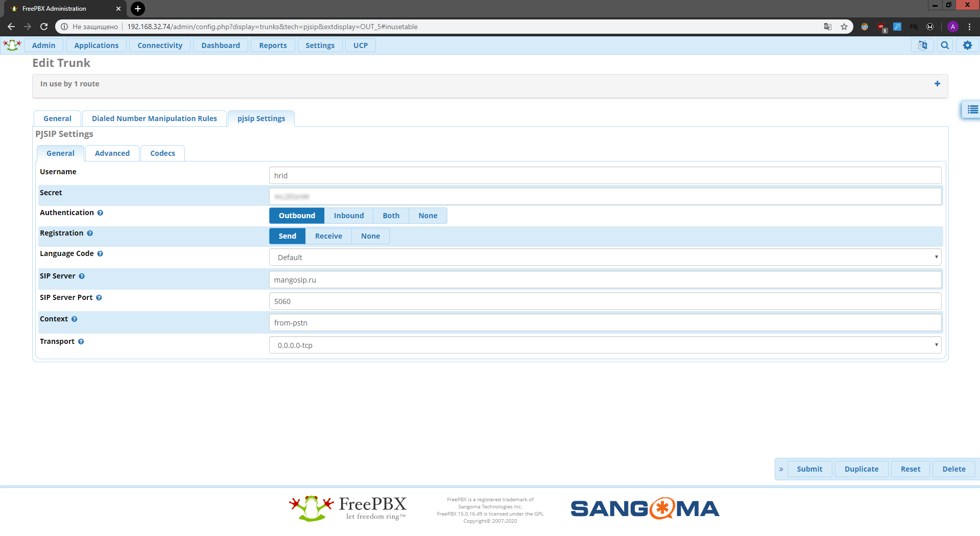Screen dimensions: 980x536
Task: Set Authentication to Both
Action: pyautogui.click(x=391, y=216)
